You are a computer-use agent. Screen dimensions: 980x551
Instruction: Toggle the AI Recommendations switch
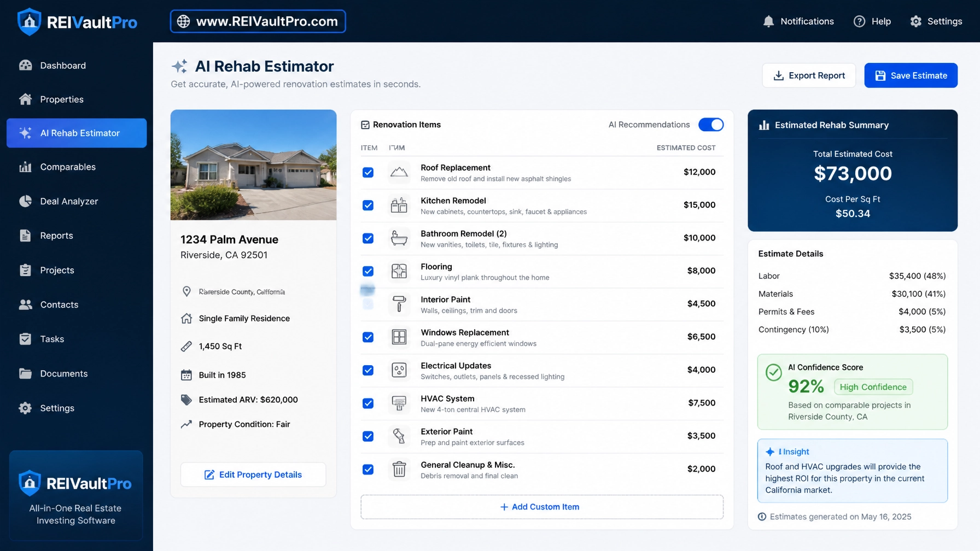tap(711, 125)
